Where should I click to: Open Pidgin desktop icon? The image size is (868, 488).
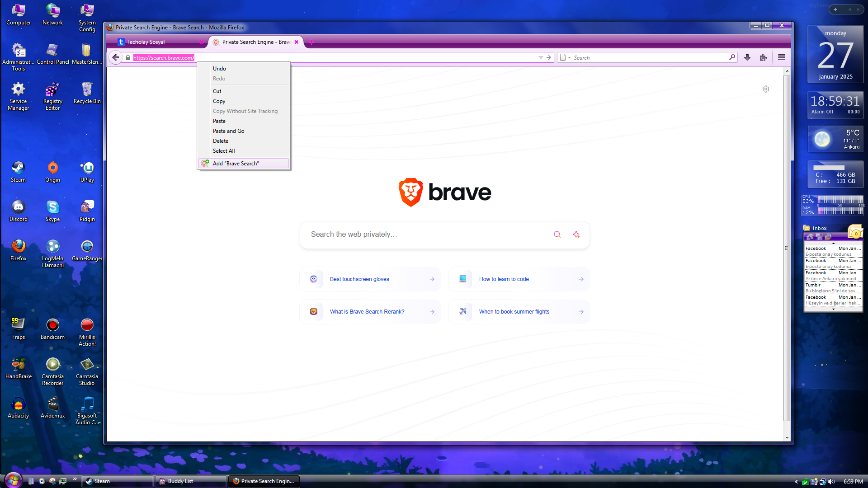[x=87, y=211]
